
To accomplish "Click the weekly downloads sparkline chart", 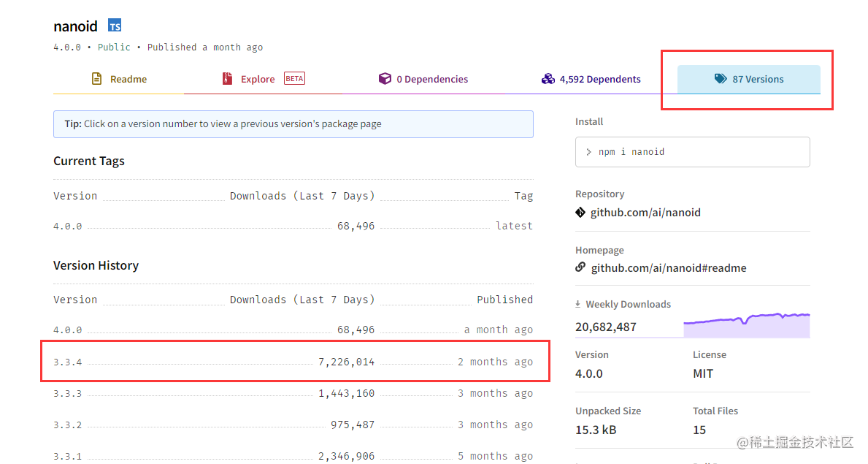I will click(747, 325).
